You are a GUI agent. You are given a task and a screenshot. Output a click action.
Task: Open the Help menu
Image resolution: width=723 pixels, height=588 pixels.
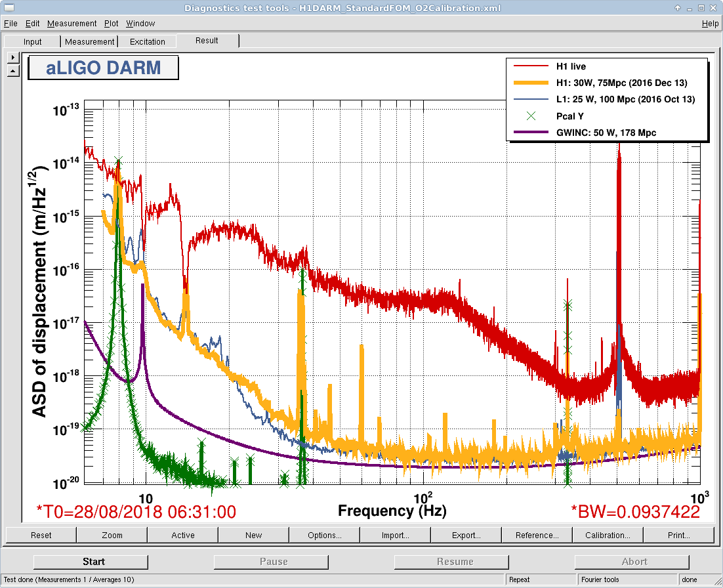(710, 24)
